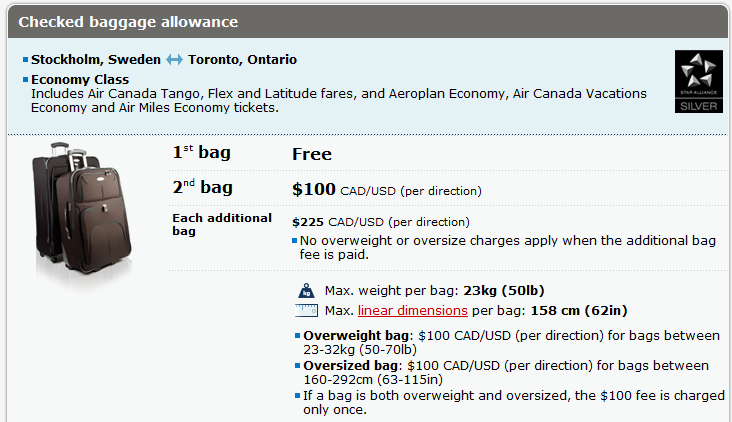Click the max weight scale icon
This screenshot has width=732, height=422.
307,291
